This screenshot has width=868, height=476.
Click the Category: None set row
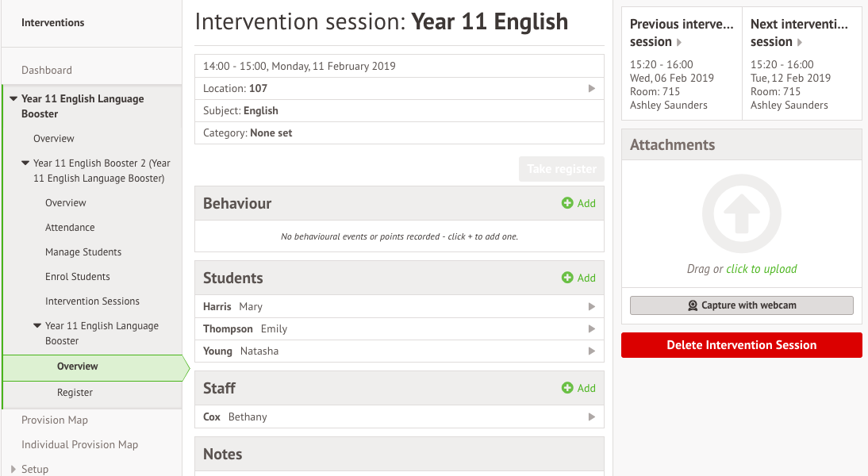(399, 132)
